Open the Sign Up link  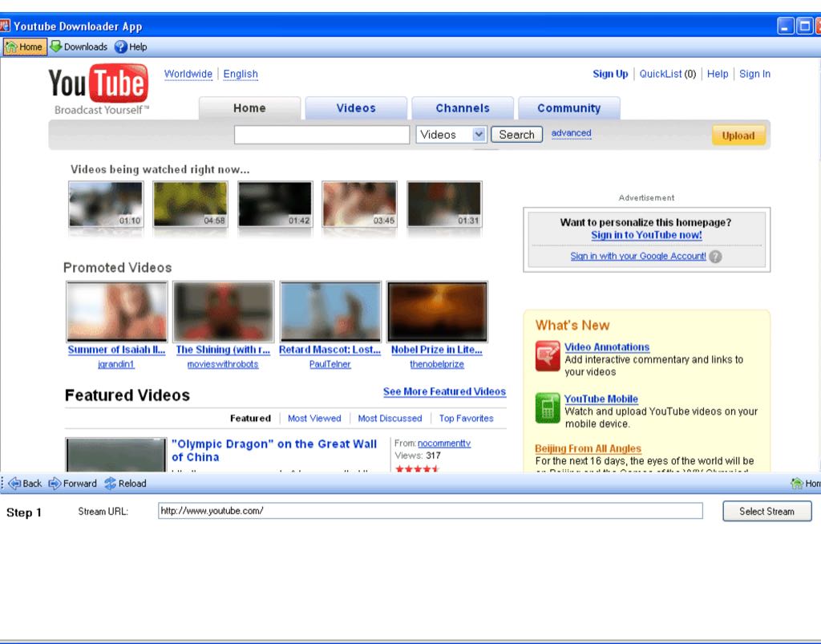pos(610,73)
